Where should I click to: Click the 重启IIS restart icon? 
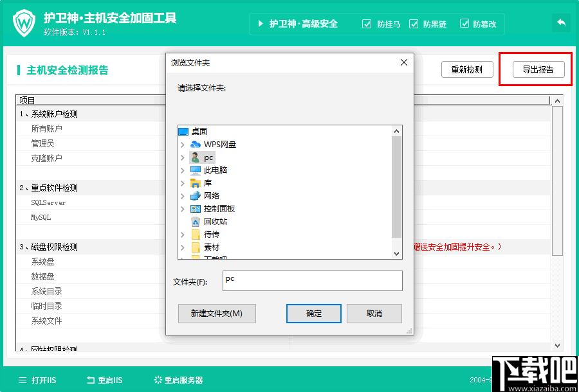coord(89,380)
